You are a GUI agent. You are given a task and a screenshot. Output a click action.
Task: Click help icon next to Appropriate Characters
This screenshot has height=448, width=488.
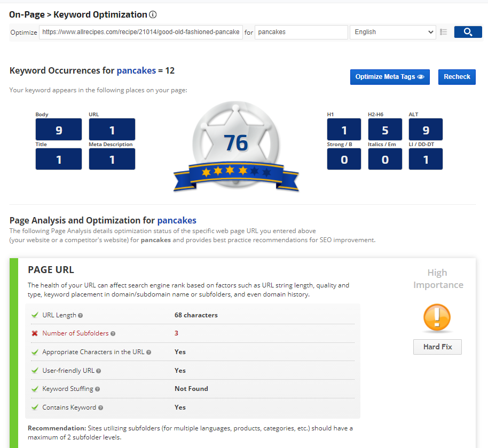pos(148,352)
